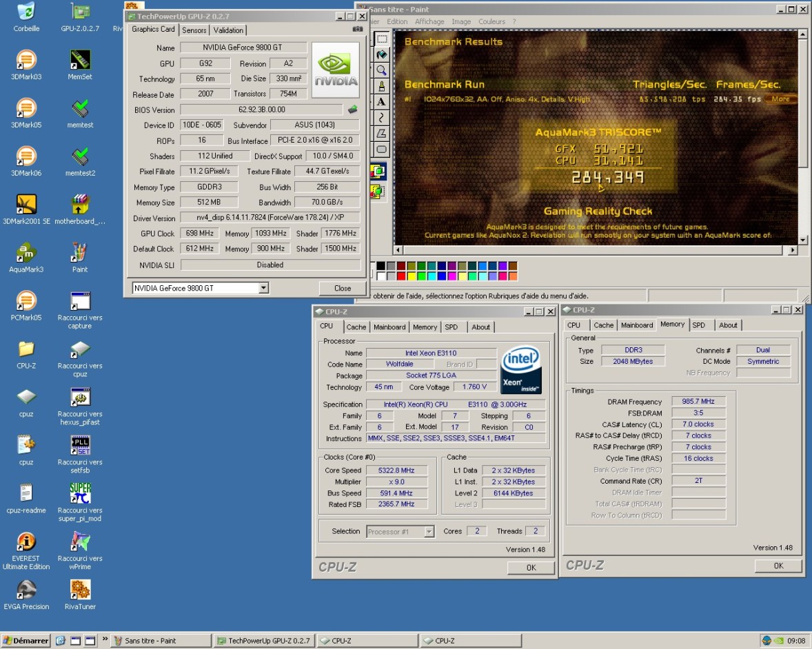The height and width of the screenshot is (649, 812).
Task: Open the CPU-Z folder on the desktop
Action: 26,353
